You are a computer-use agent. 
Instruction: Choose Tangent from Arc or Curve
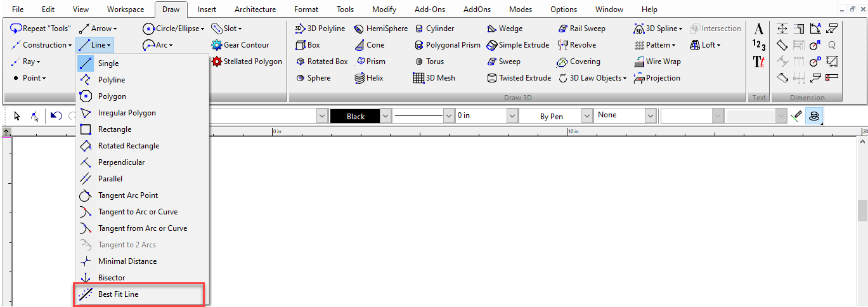click(x=142, y=228)
